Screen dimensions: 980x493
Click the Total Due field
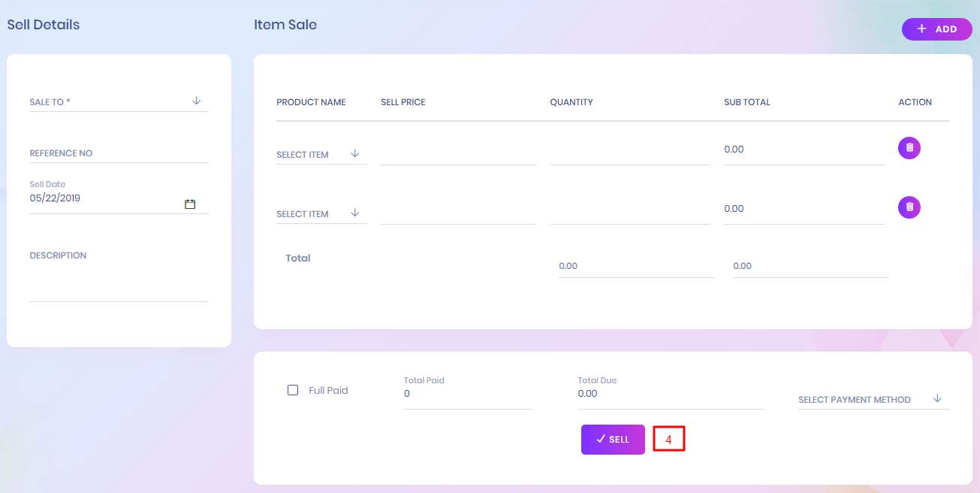point(670,394)
